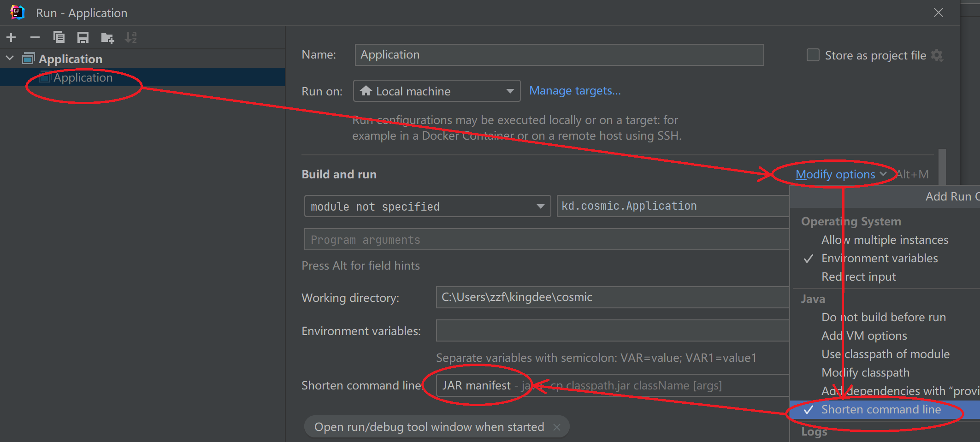Click the sort alphabetically icon
This screenshot has width=980, height=442.
[x=131, y=37]
